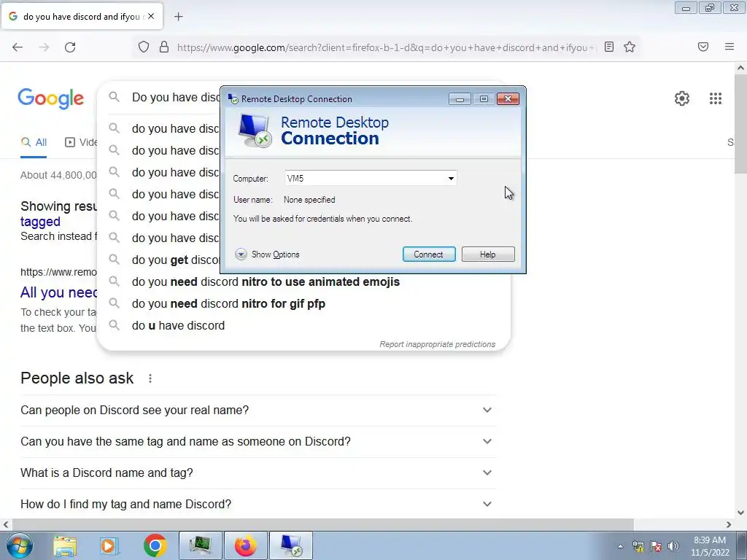Close the Google search tab
747x560 pixels.
click(x=151, y=16)
